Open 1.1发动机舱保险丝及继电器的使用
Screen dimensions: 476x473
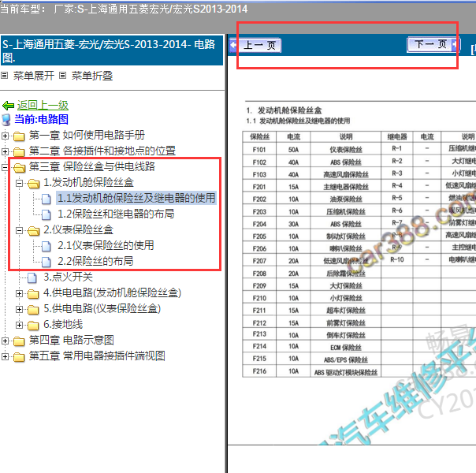click(136, 198)
